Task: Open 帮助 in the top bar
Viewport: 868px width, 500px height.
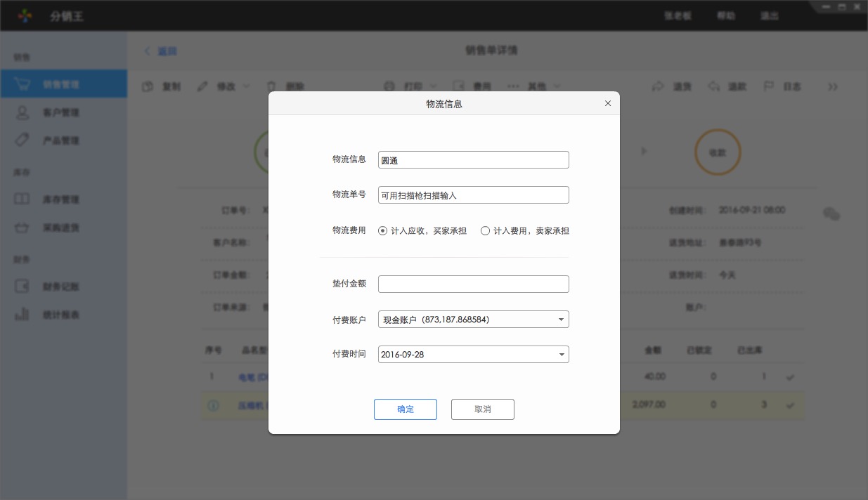Action: coord(726,15)
